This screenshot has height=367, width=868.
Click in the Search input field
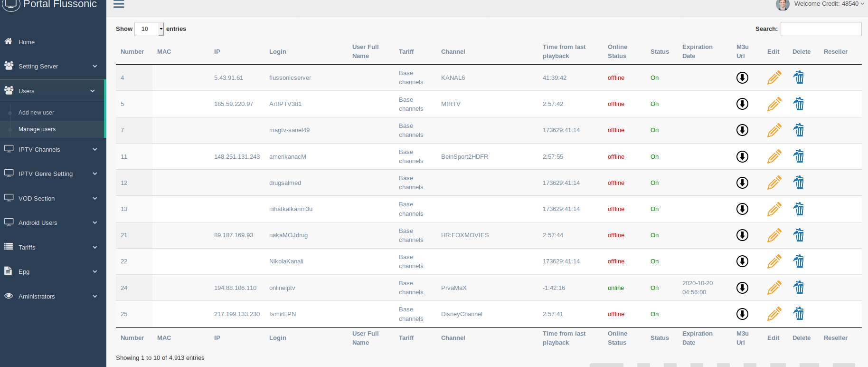tap(821, 29)
